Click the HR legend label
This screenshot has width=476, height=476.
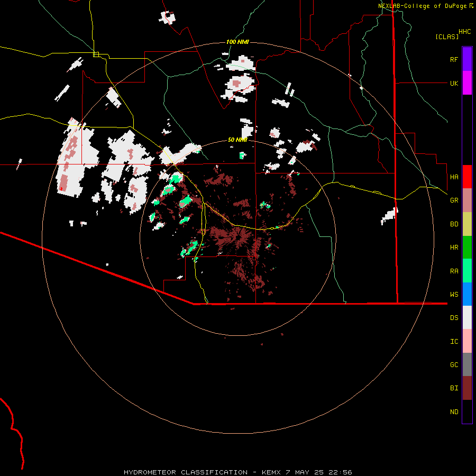454,248
